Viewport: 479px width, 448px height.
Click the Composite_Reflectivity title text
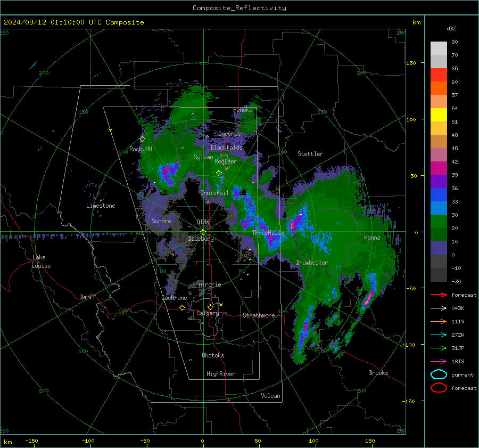click(x=240, y=8)
